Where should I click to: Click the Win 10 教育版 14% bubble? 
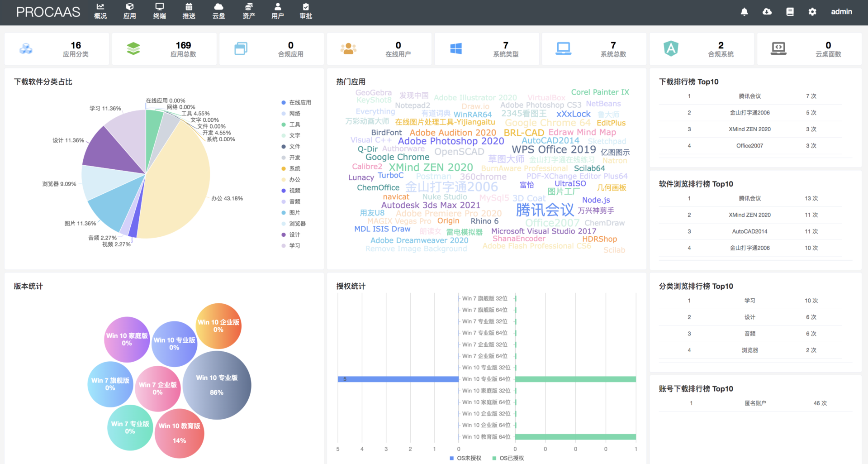180,433
